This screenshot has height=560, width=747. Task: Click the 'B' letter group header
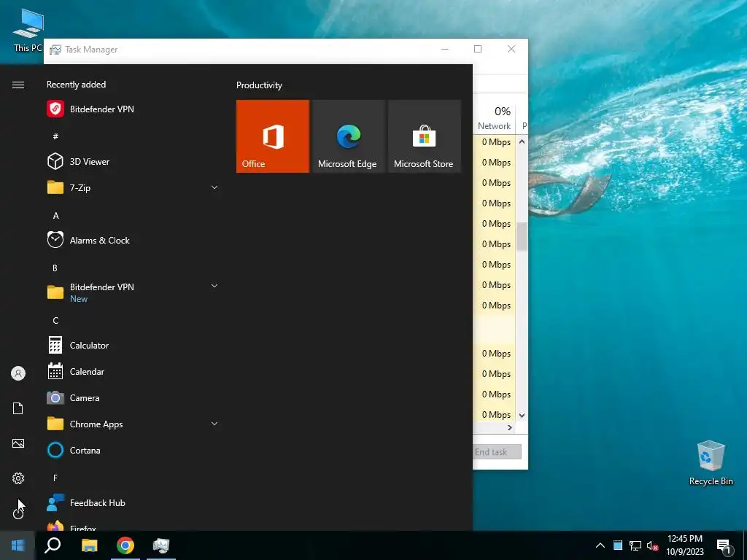point(55,268)
